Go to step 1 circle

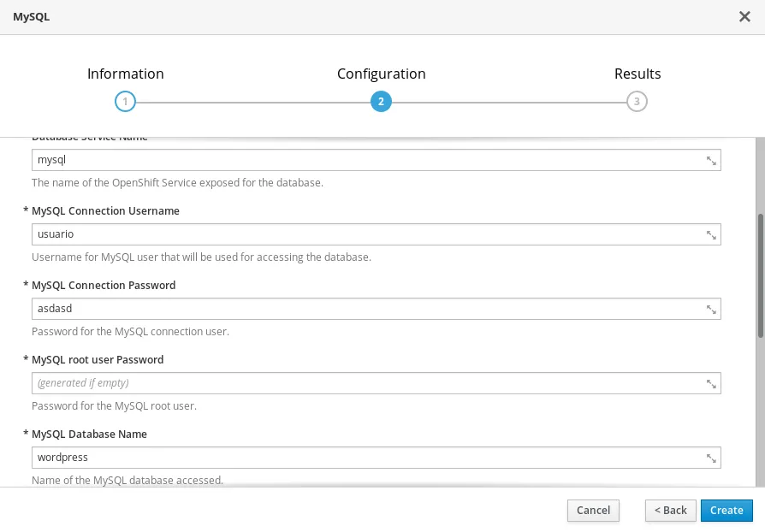point(125,102)
